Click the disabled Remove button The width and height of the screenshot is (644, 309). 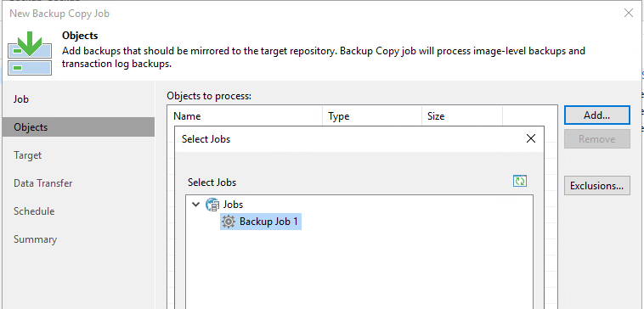tap(596, 139)
